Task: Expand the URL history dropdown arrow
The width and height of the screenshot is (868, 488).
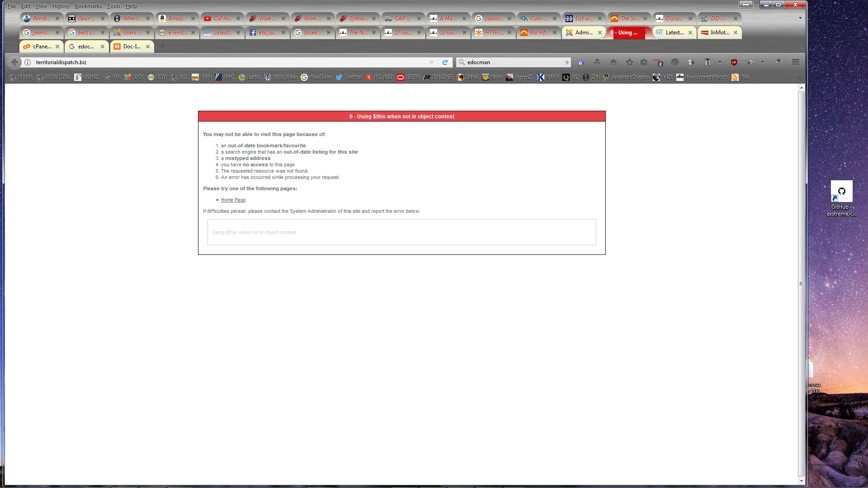Action: click(x=431, y=62)
